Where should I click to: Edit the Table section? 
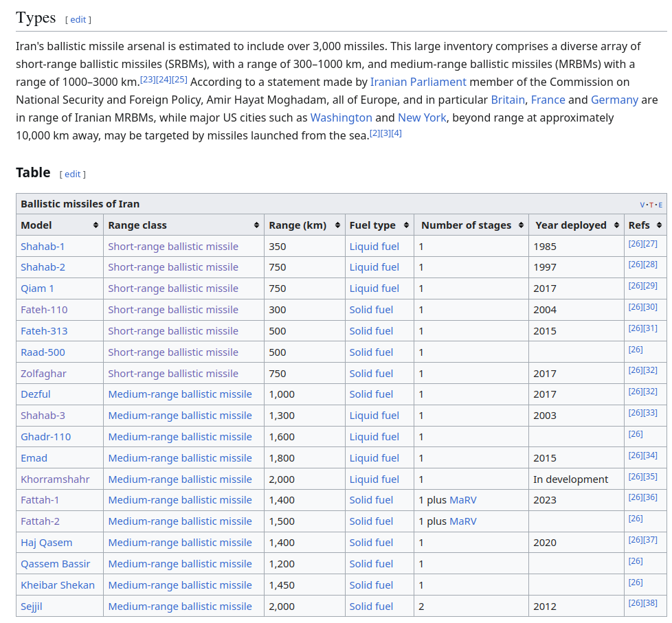(72, 174)
